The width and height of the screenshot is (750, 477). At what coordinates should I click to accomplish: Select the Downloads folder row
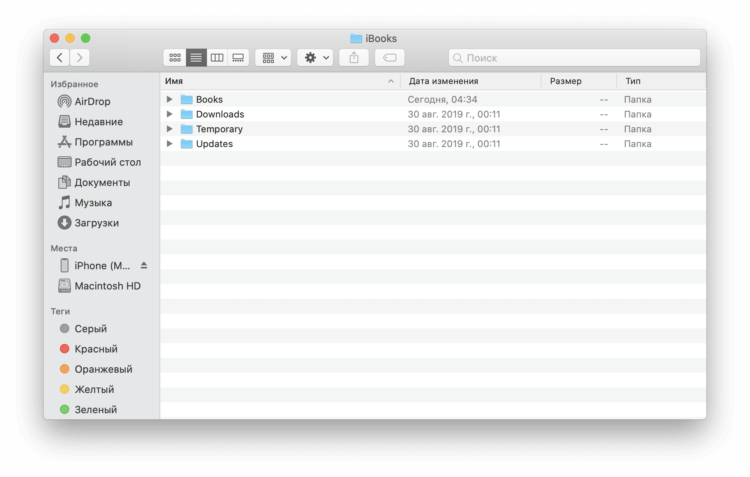coord(433,114)
